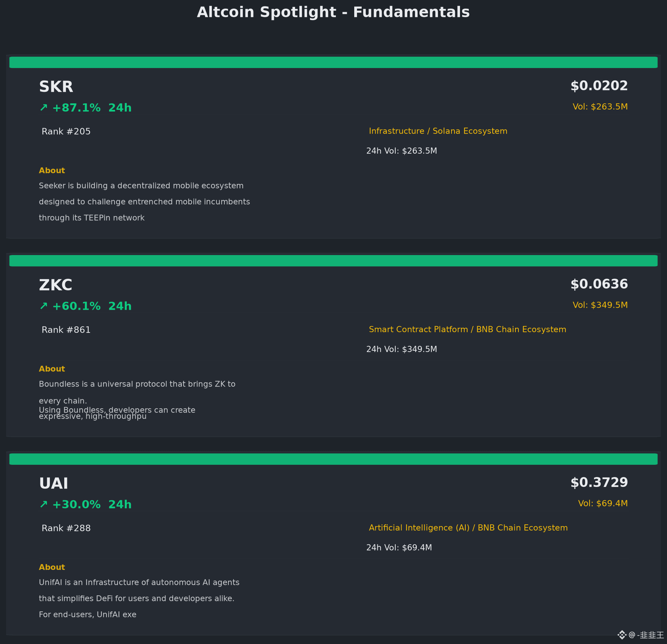667x644 pixels.
Task: Click the SKR upward trend arrow icon
Action: click(x=44, y=107)
